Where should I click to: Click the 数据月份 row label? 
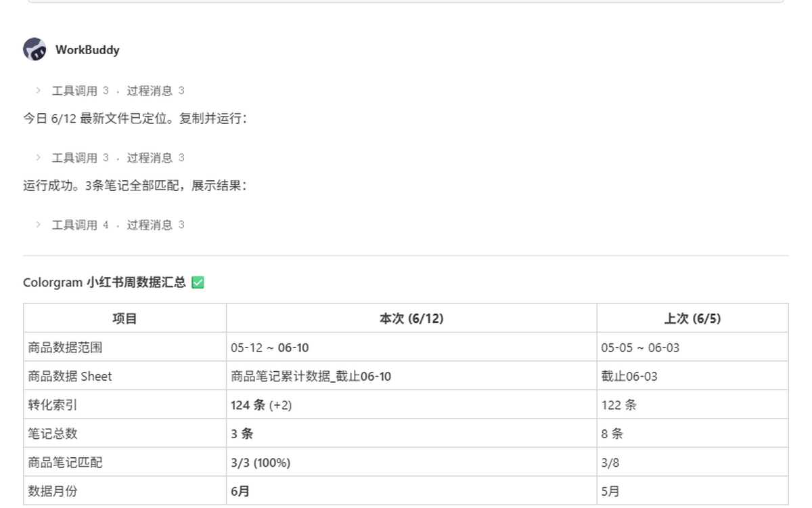click(x=125, y=491)
